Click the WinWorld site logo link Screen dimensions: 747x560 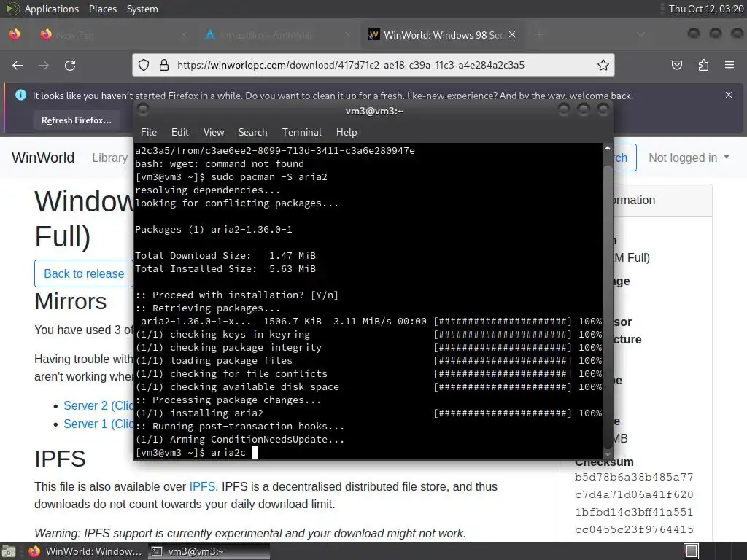coord(43,157)
